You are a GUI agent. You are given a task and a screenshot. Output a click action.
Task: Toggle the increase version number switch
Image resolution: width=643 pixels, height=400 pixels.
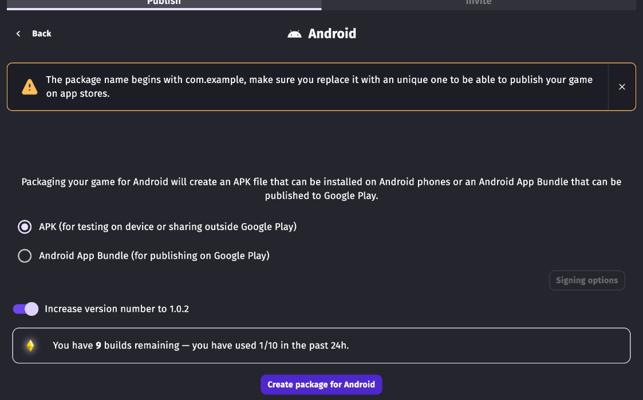point(26,309)
